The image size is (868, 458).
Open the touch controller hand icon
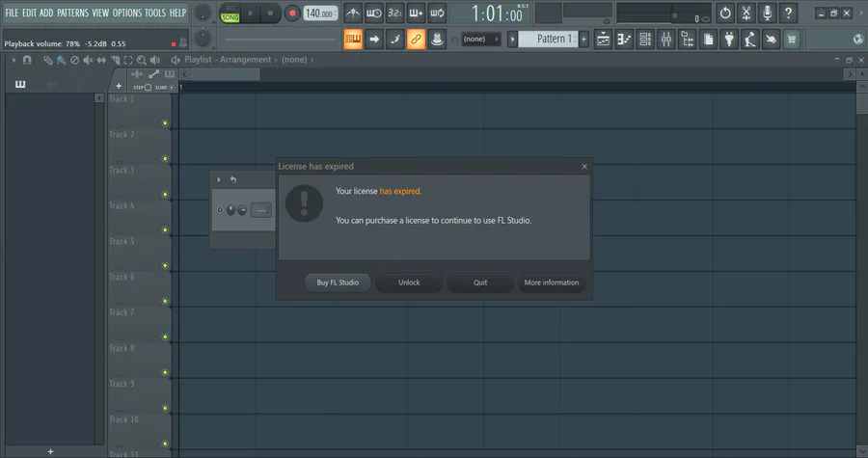point(772,40)
